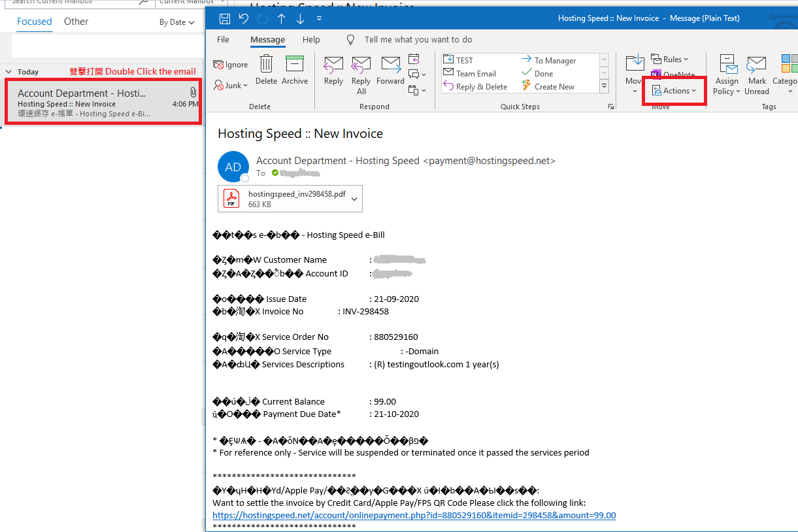Screen dimensions: 798x532
Task: Open the Actions dropdown
Action: click(x=674, y=91)
